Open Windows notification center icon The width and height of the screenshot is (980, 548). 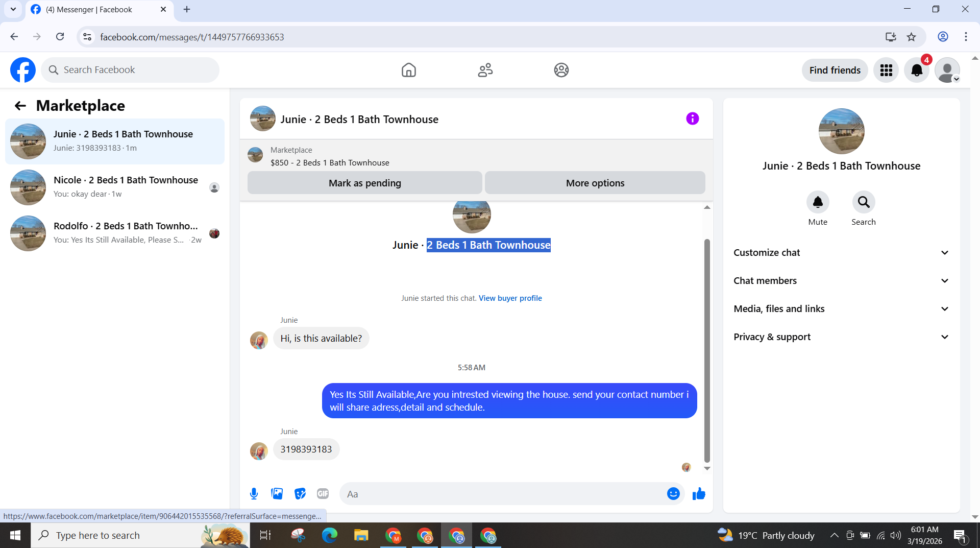[961, 535]
